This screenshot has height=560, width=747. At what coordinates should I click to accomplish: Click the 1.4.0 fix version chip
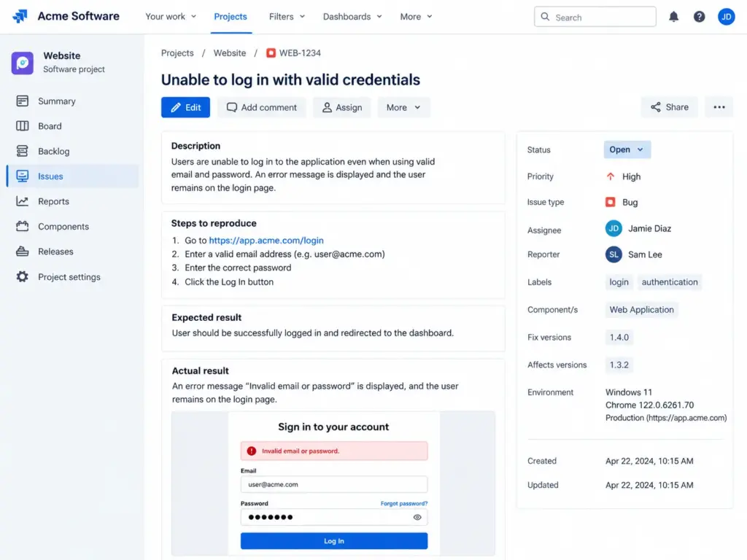click(619, 337)
